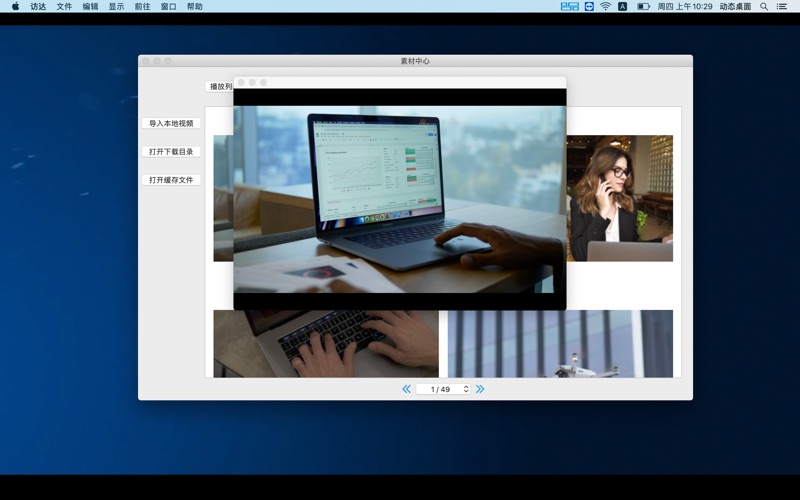Select the hands typing on keyboard thumbnail

tap(325, 343)
